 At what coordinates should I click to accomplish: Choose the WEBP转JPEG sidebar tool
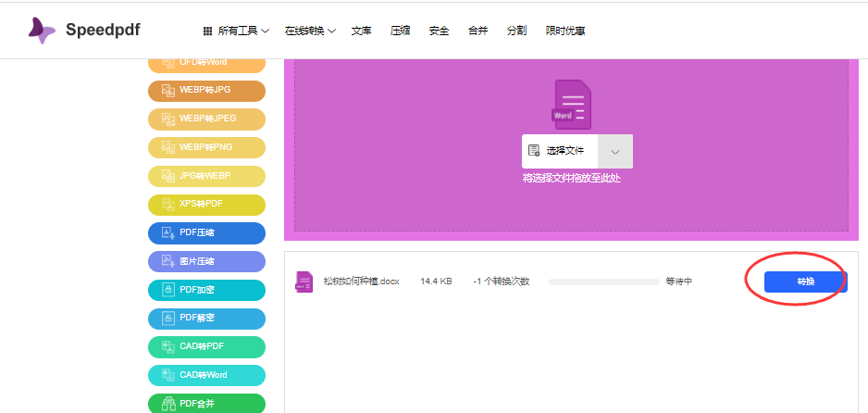pyautogui.click(x=206, y=119)
